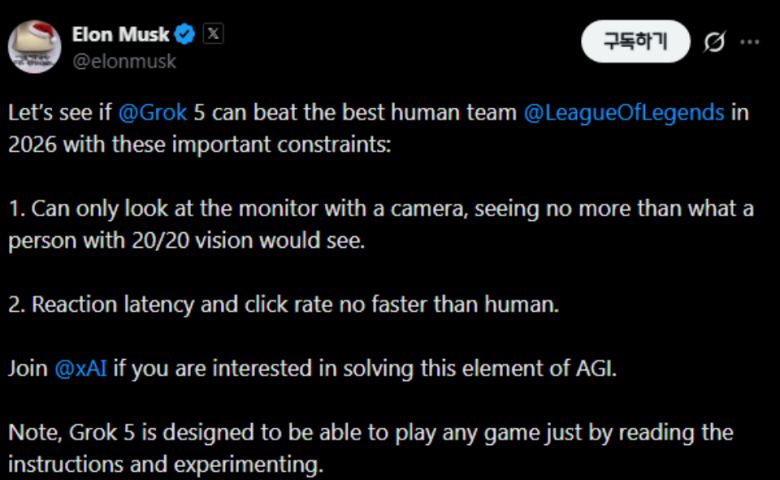780x480 pixels.
Task: Click the 구독하기 subscribe button
Action: (x=635, y=42)
